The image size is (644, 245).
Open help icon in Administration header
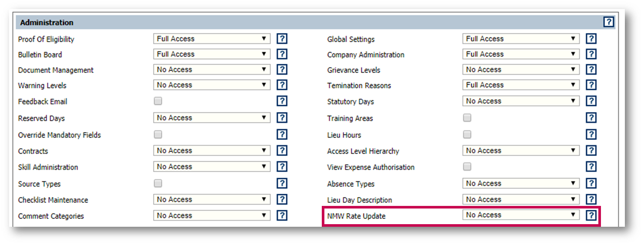point(608,22)
